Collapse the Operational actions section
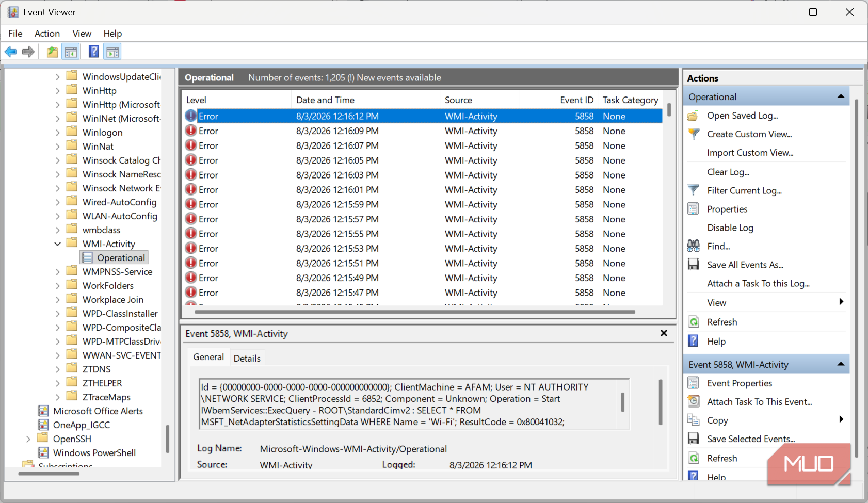 coord(841,96)
